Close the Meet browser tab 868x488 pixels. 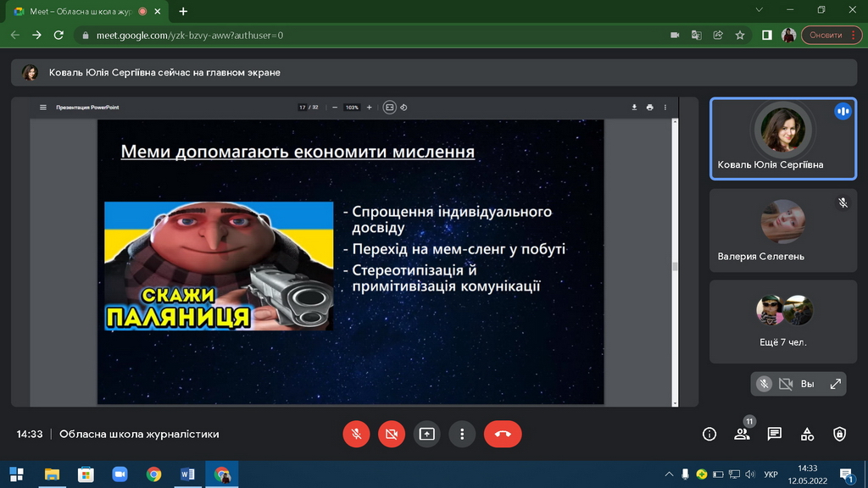pyautogui.click(x=158, y=11)
